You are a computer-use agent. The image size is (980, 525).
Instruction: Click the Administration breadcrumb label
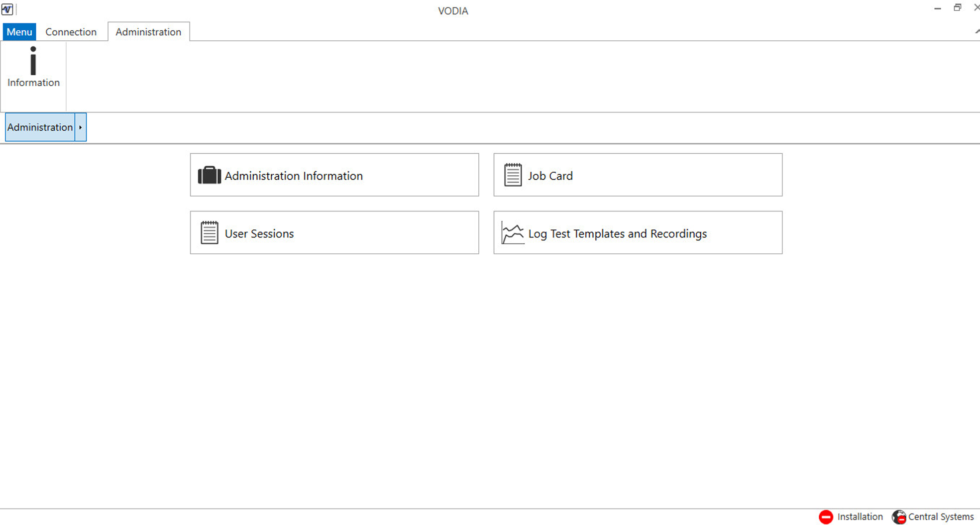click(40, 127)
